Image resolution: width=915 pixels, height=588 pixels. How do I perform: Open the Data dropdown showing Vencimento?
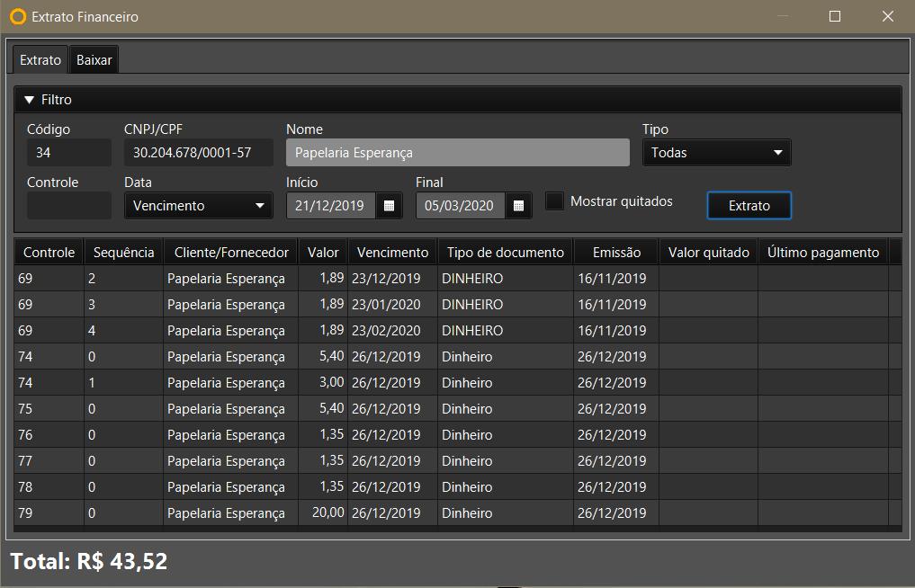click(x=199, y=206)
